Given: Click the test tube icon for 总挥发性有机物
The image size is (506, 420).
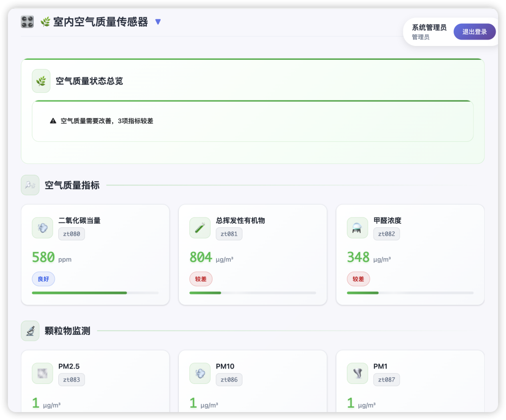Looking at the screenshot, I should (x=200, y=228).
